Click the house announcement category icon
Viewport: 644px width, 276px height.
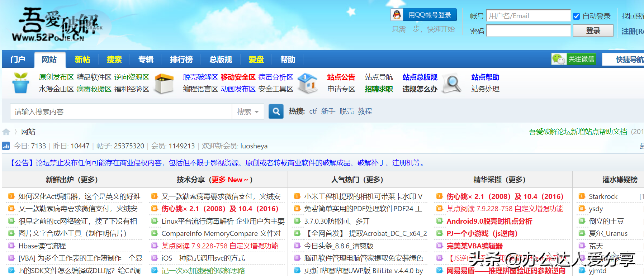[308, 83]
